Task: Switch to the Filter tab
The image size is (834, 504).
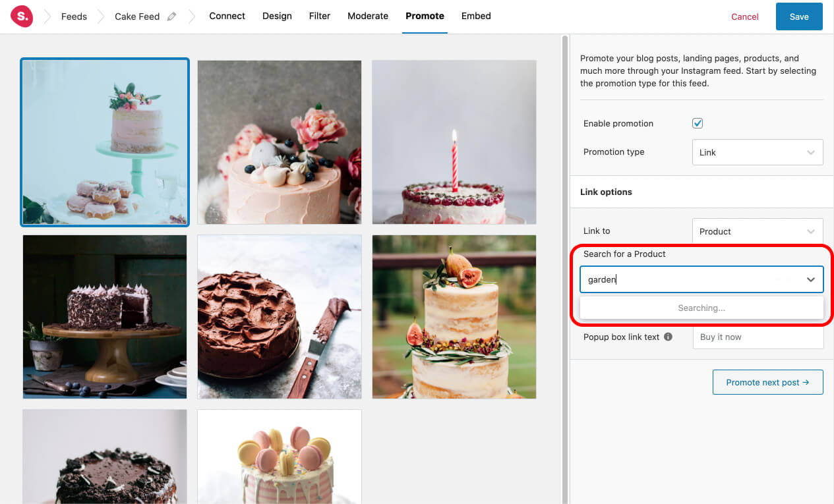Action: (320, 16)
